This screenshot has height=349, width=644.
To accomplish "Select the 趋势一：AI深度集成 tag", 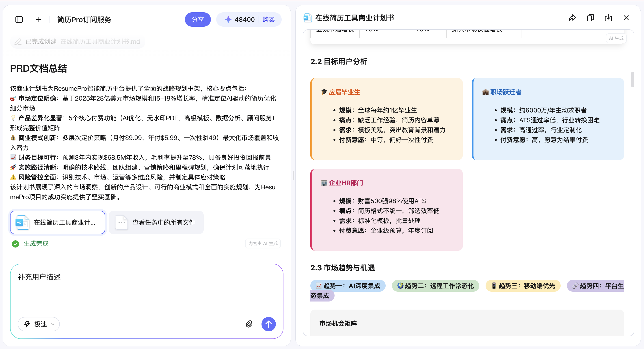I will [x=348, y=286].
